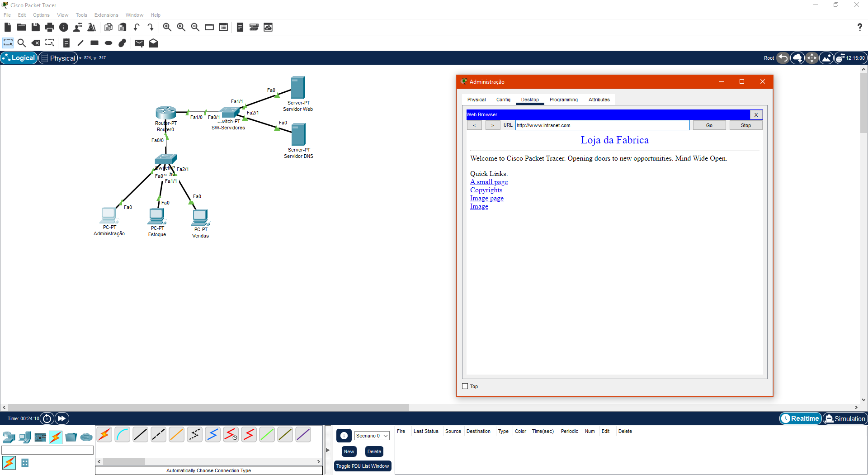Add a Simple PDU envelope

(x=139, y=43)
